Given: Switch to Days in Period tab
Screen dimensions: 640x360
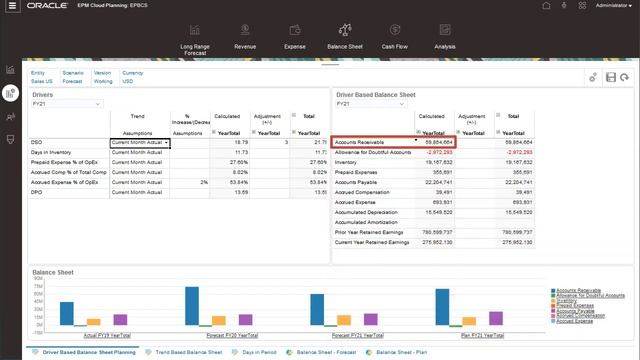Looking at the screenshot, I should (x=259, y=352).
